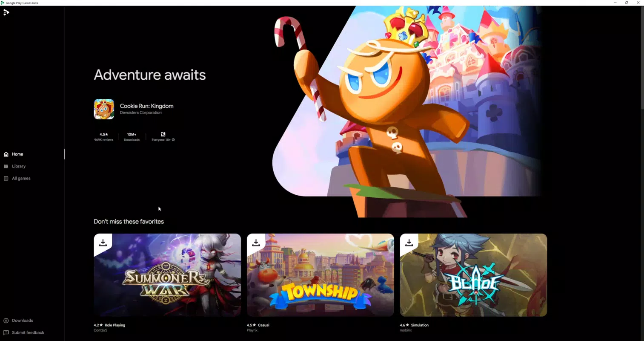Viewport: 644px width, 341px height.
Task: Click the Com2uS developer text
Action: 100,330
